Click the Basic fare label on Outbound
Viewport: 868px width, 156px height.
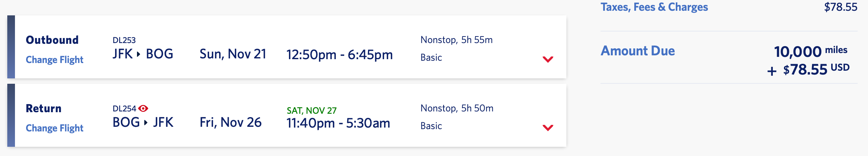pos(431,58)
